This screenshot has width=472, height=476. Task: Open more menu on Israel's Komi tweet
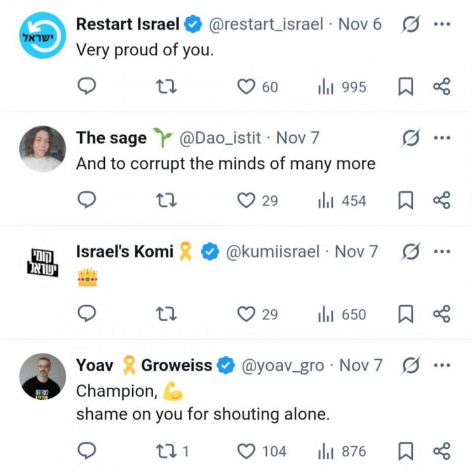[442, 251]
